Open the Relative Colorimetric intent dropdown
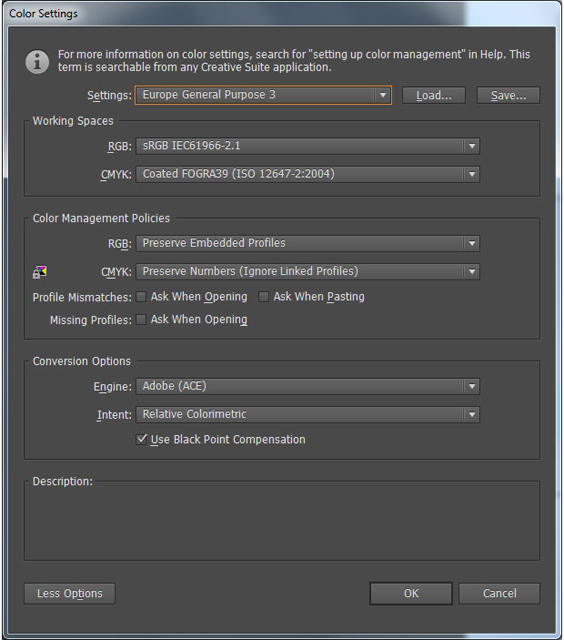 coord(308,415)
